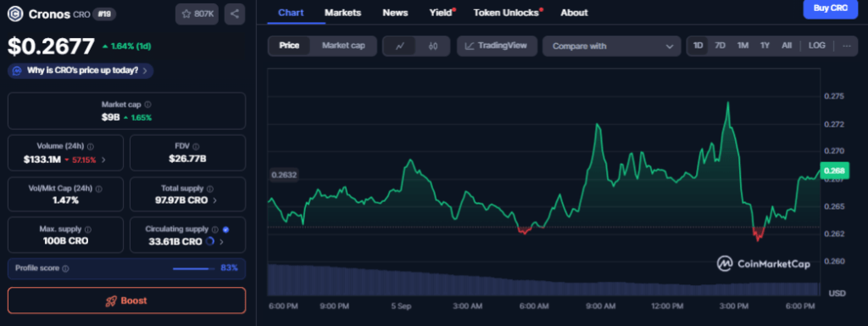
Task: Click the 0.2632 baseline label on chart
Action: (x=284, y=175)
